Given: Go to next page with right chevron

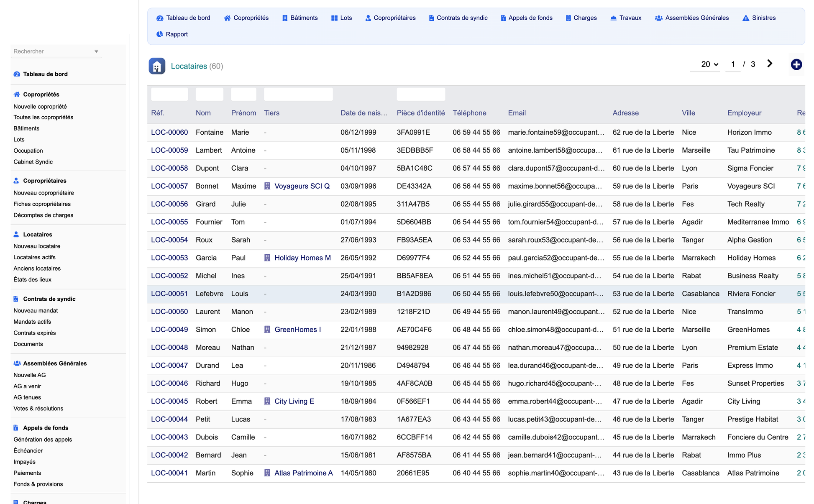Looking at the screenshot, I should (770, 64).
